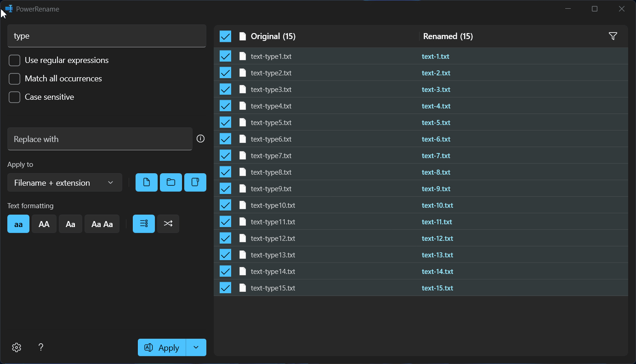Select capitalize each word 'Aa Aa' formatting

[x=102, y=224]
